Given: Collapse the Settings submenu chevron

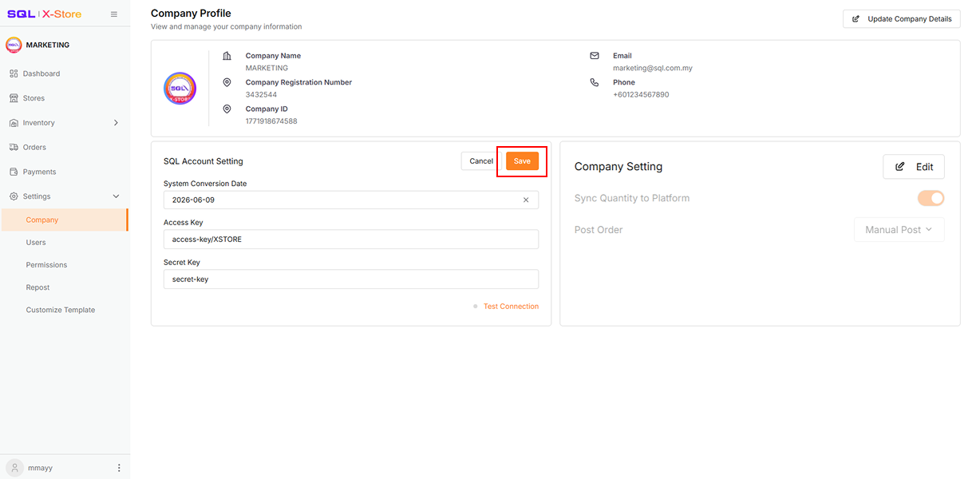Looking at the screenshot, I should pyautogui.click(x=116, y=196).
